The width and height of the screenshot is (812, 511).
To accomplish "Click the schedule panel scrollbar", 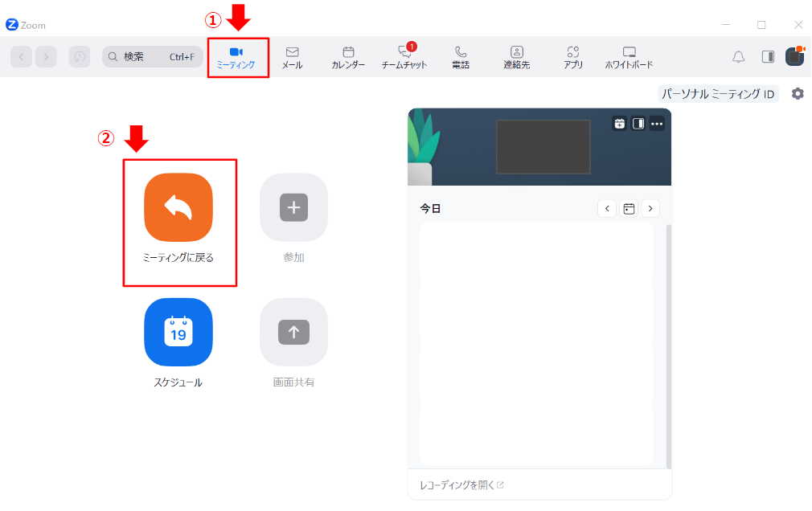I will coord(668,346).
